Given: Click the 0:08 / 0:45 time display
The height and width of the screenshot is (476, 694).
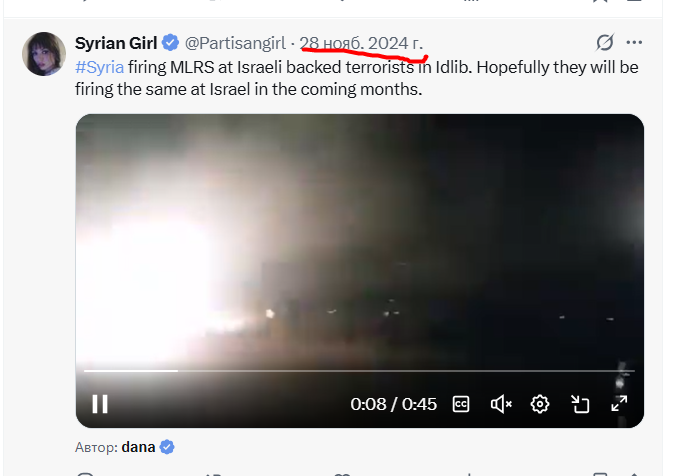Looking at the screenshot, I should [x=393, y=404].
